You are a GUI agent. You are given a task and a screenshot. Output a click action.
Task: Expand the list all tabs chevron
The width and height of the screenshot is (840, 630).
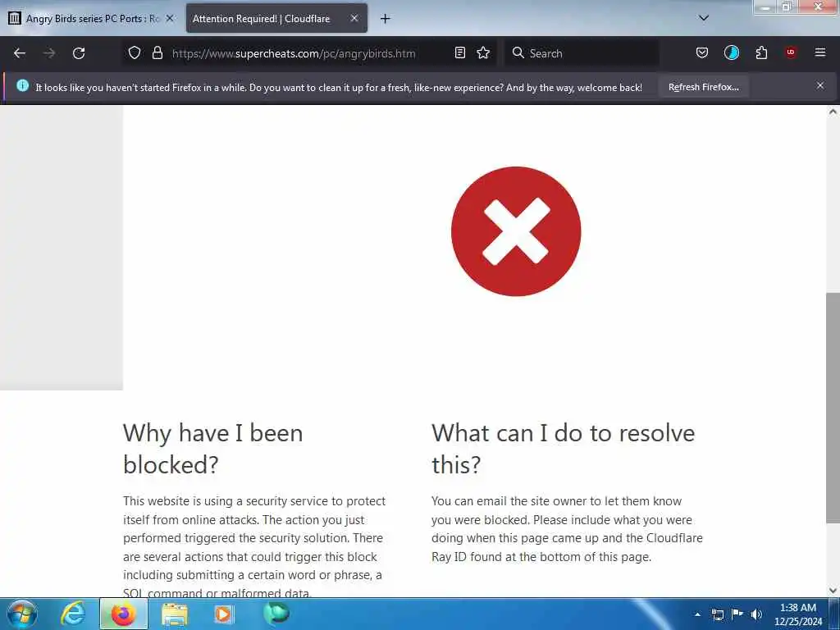coord(704,18)
